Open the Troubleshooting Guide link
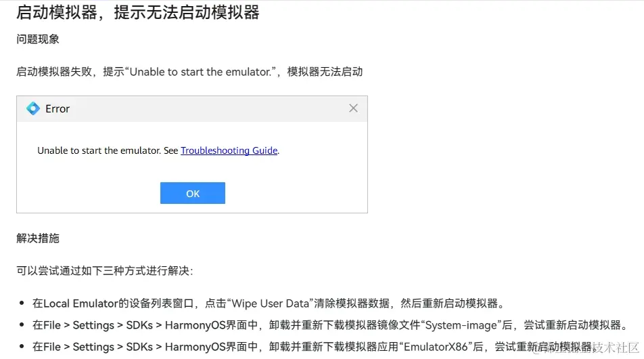 [x=229, y=150]
